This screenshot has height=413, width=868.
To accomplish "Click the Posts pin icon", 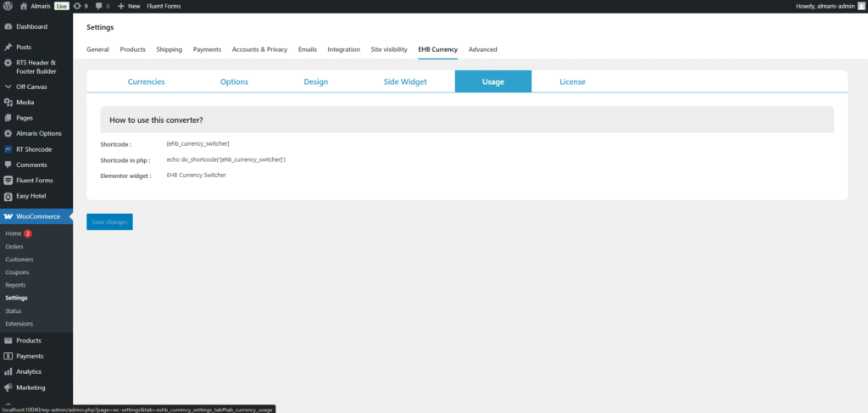I will [8, 47].
